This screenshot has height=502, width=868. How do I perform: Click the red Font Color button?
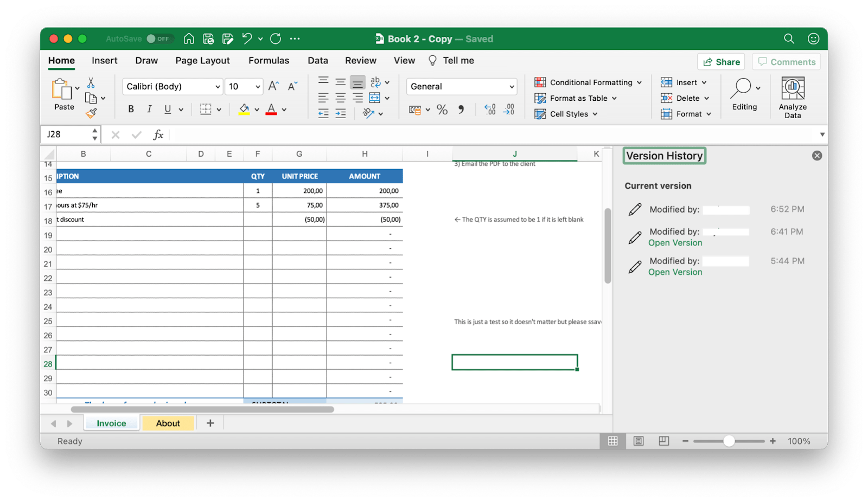click(x=271, y=109)
